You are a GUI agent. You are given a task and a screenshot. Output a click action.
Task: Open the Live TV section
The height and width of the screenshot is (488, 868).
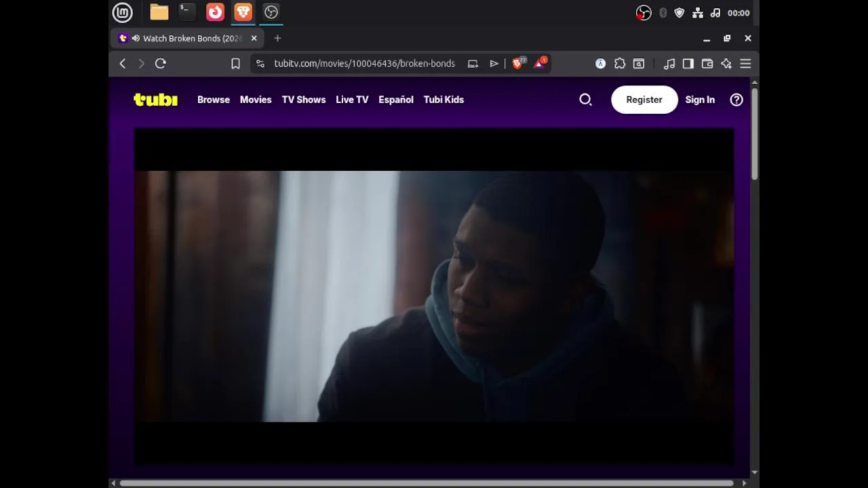pyautogui.click(x=352, y=100)
